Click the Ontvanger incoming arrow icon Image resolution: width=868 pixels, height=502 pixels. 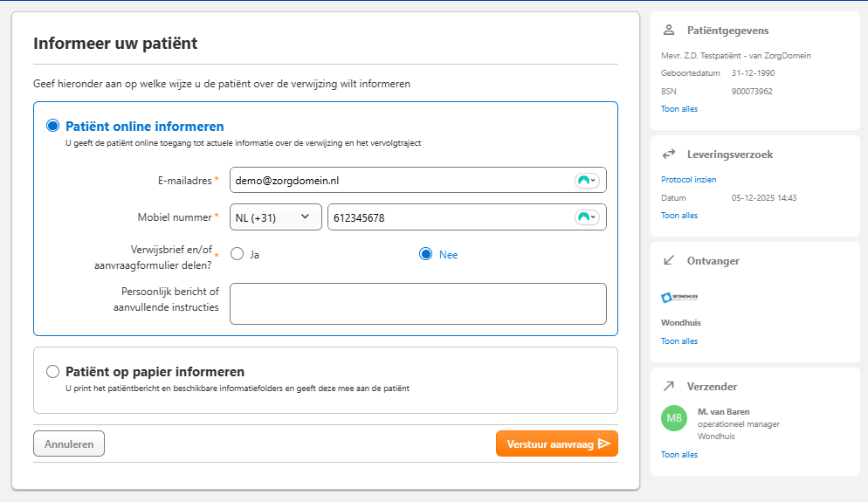click(x=669, y=260)
